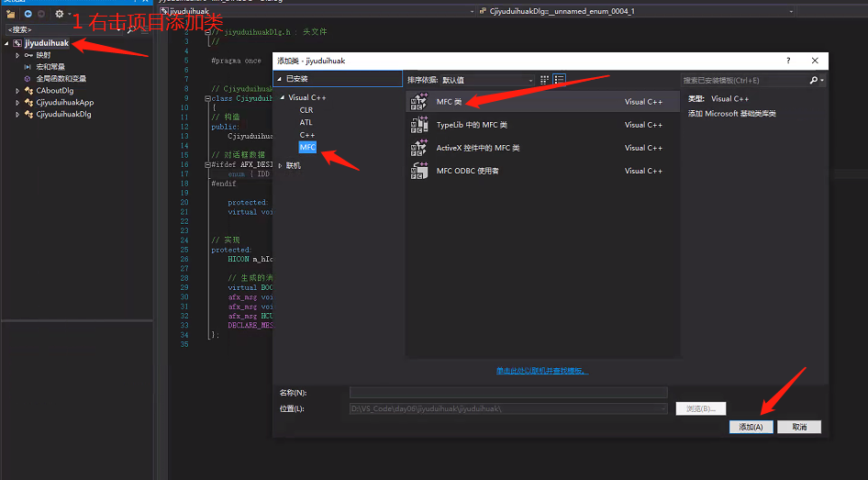Select the MFC 类 template icon
The width and height of the screenshot is (868, 480).
tap(419, 102)
